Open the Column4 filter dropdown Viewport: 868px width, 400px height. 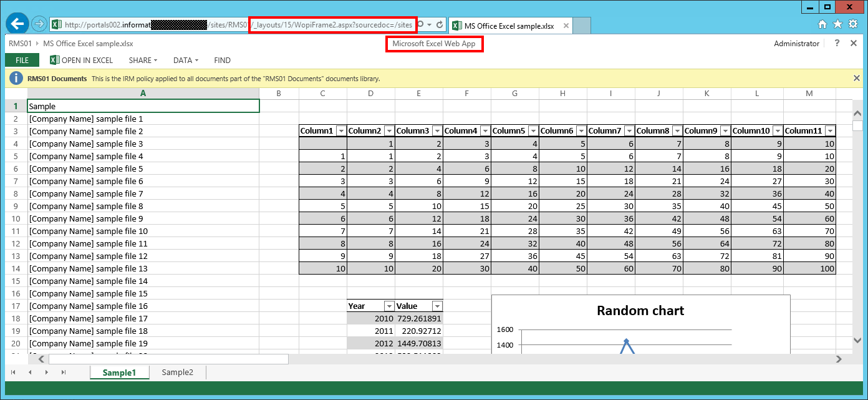pyautogui.click(x=485, y=131)
